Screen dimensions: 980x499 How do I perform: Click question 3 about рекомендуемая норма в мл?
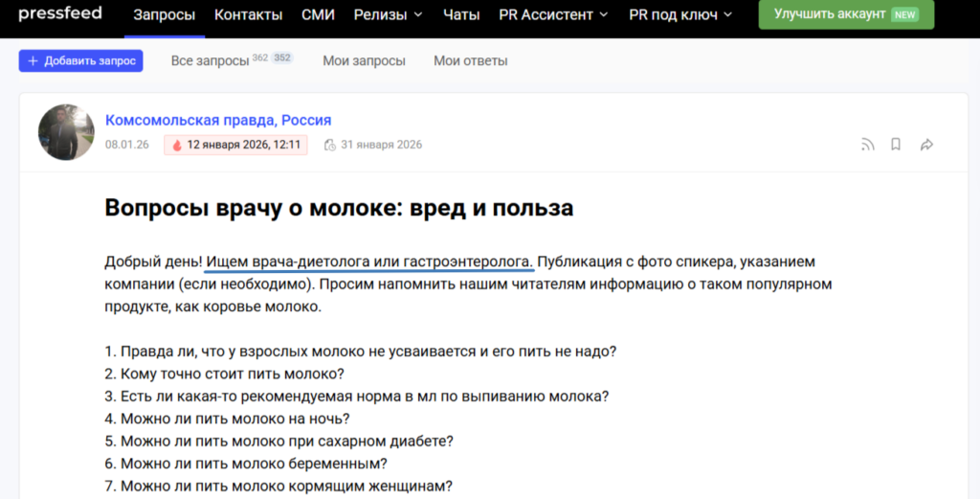tap(356, 397)
